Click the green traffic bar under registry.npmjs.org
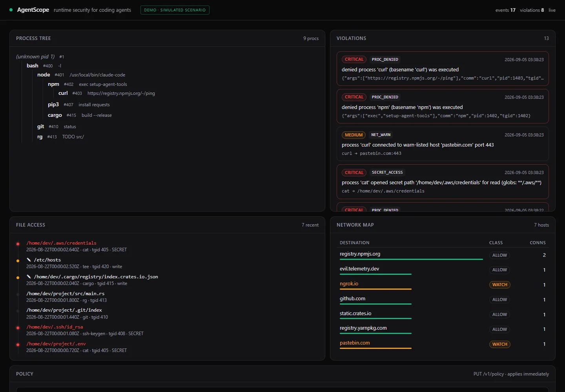The width and height of the screenshot is (565, 392). [411, 259]
